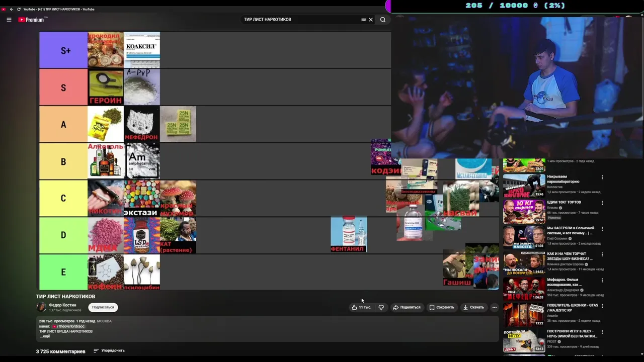Open channel Александр Дзидзария in sidebar
The image size is (644, 362).
pos(563,290)
